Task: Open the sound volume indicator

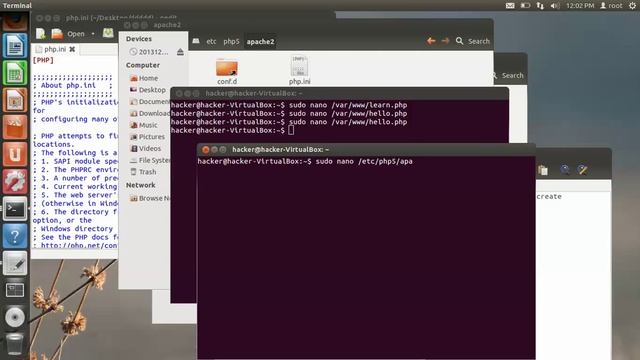Action: point(555,6)
